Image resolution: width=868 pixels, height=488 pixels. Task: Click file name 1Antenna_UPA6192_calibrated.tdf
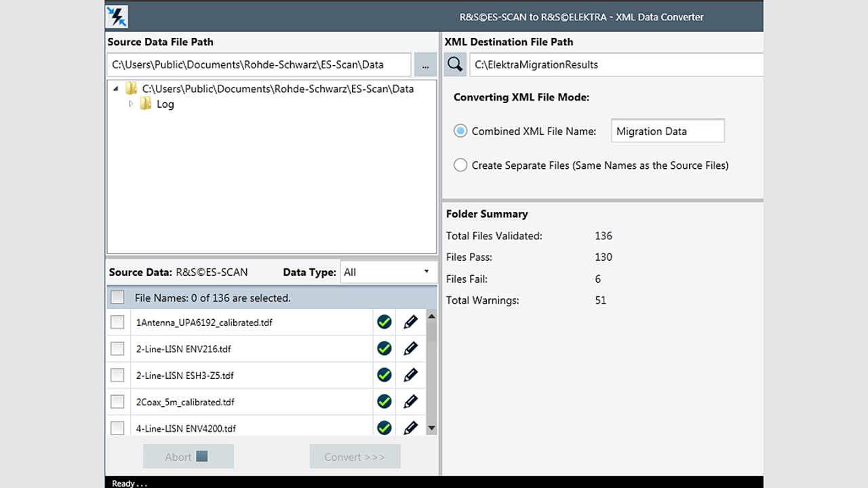click(x=204, y=323)
